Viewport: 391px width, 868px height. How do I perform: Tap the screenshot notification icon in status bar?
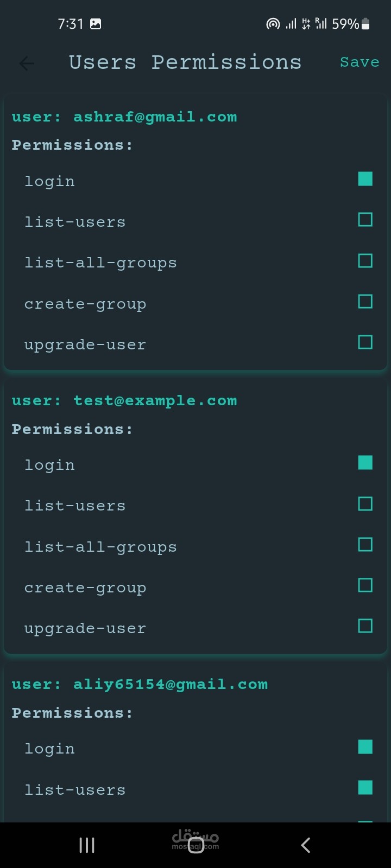[x=96, y=24]
